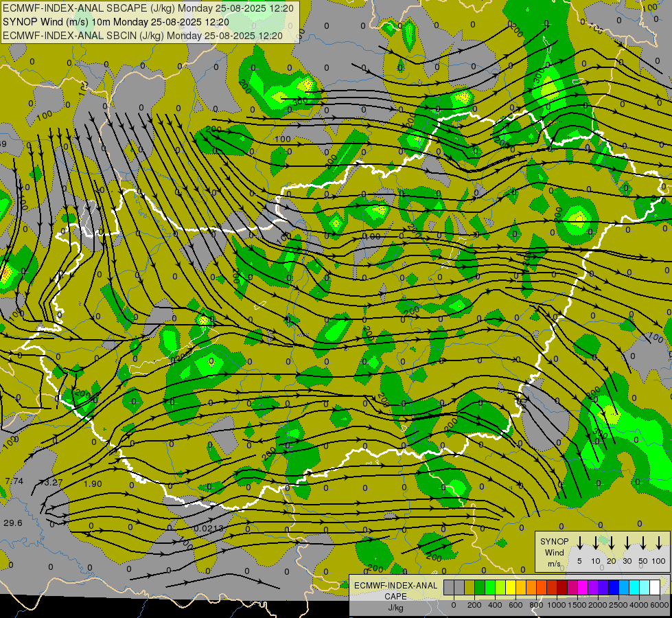Pick the dark red swatch right of 1000

click(562, 587)
